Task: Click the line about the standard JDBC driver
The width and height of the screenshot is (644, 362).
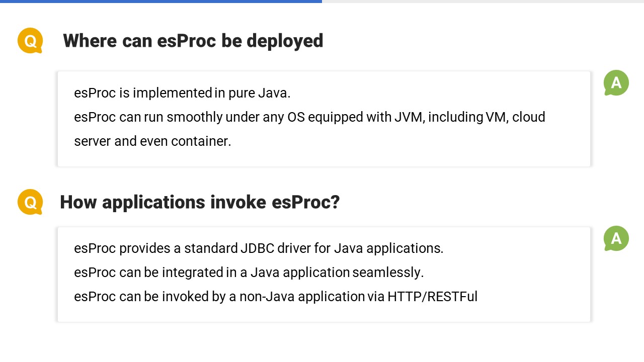Action: (x=259, y=248)
